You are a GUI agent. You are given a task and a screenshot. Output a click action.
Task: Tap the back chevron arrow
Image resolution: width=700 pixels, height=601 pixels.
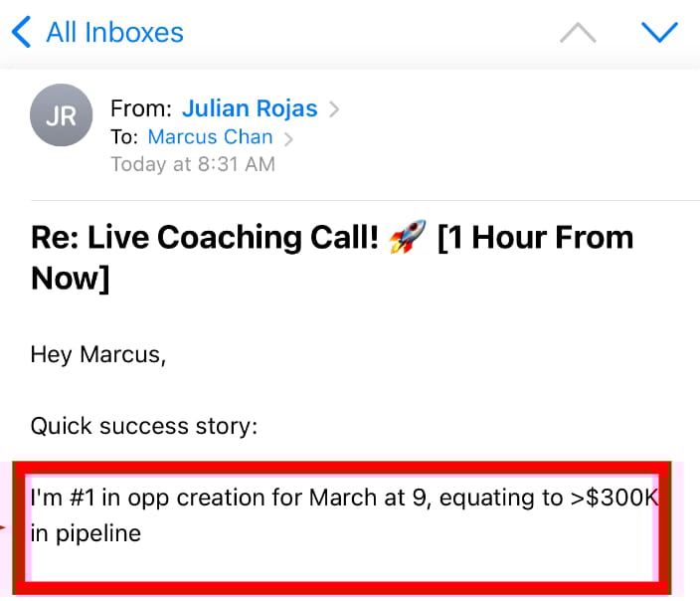click(21, 32)
